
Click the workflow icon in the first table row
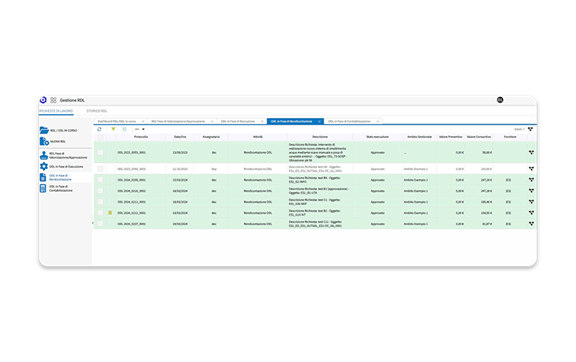pos(531,152)
